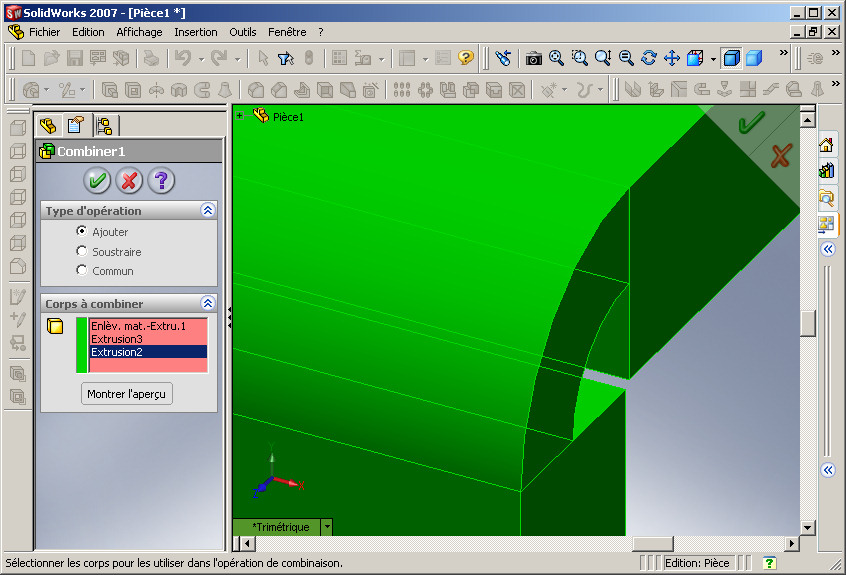Click the viewport scroll down arrow
The height and width of the screenshot is (575, 846).
click(x=807, y=528)
